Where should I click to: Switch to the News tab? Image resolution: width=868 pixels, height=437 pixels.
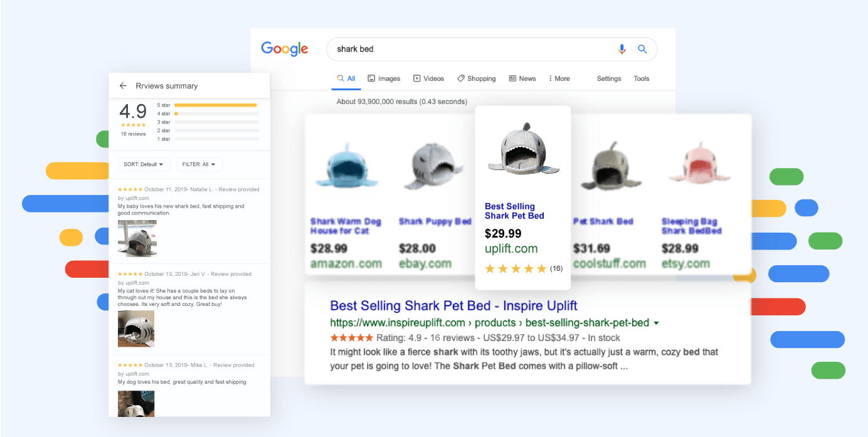(x=522, y=78)
